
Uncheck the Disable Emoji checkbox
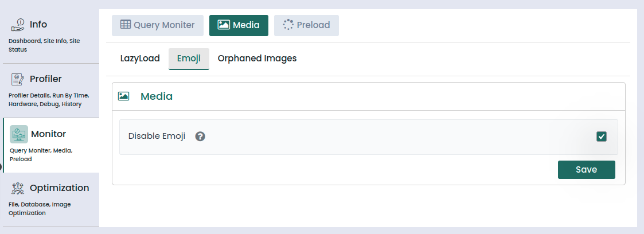601,136
